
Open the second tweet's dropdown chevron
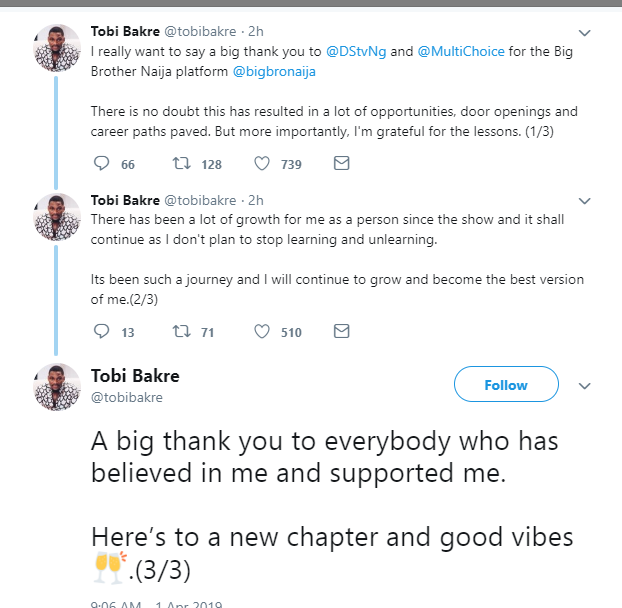(586, 201)
